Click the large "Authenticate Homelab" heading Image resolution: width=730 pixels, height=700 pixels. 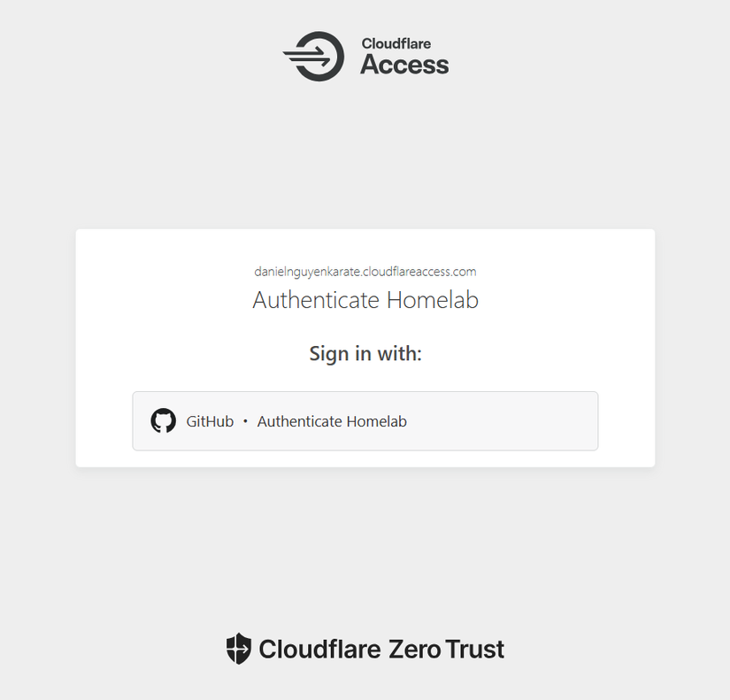(x=365, y=300)
